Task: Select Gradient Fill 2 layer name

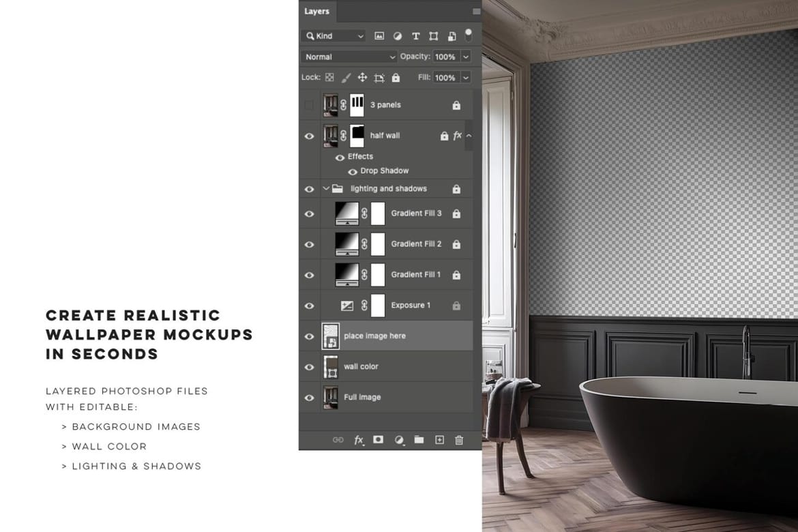Action: pos(416,244)
